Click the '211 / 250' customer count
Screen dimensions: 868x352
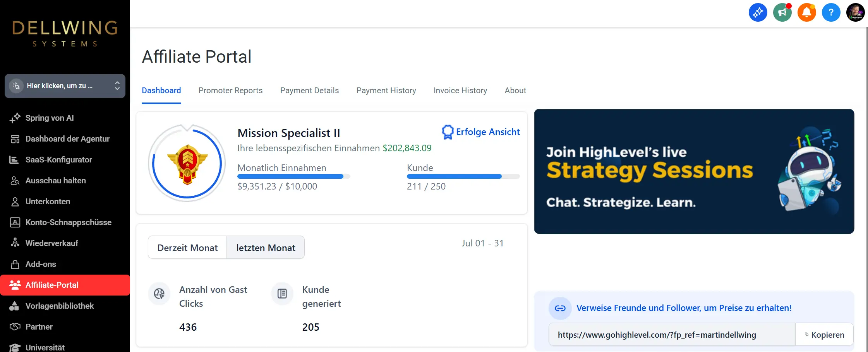[426, 186]
